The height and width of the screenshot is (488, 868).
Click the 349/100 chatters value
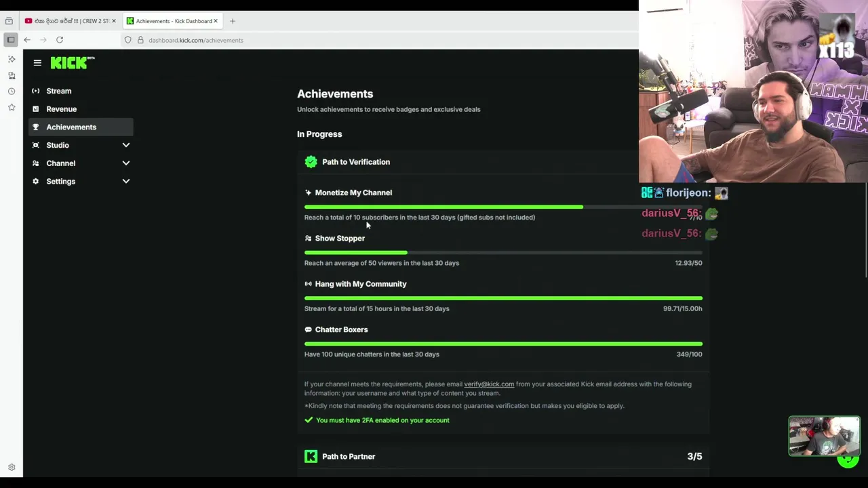(x=690, y=354)
